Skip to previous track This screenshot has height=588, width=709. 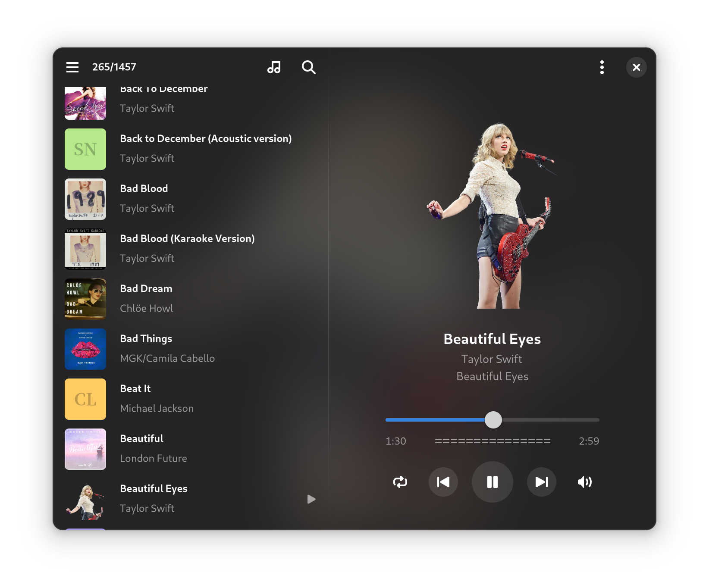point(443,482)
